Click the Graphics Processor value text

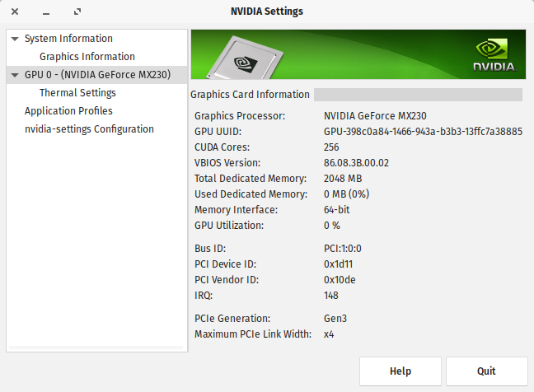point(374,116)
